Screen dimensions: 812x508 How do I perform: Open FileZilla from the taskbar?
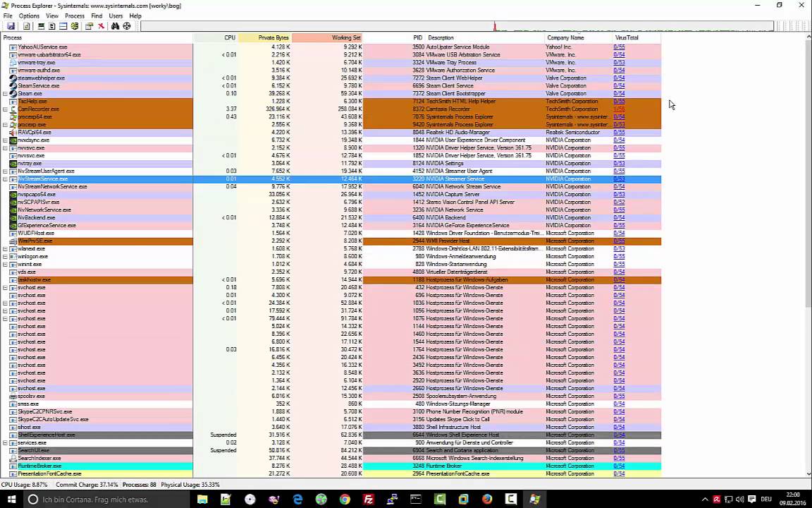[x=369, y=500]
